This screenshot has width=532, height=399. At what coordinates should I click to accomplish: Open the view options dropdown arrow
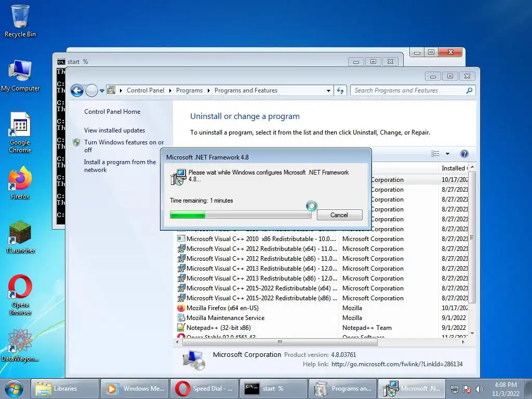click(447, 154)
